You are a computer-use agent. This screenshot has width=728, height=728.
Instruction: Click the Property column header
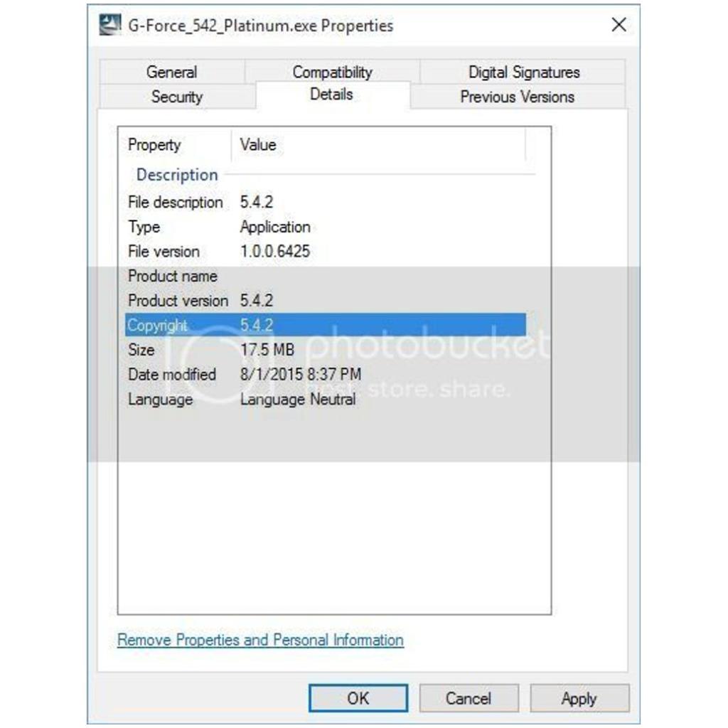[x=154, y=145]
